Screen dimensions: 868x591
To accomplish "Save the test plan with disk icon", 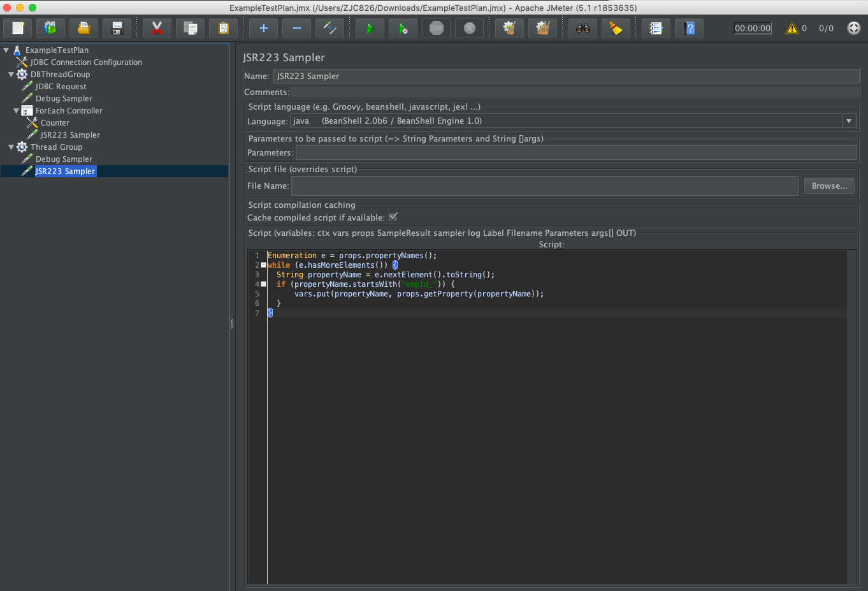I will point(117,28).
